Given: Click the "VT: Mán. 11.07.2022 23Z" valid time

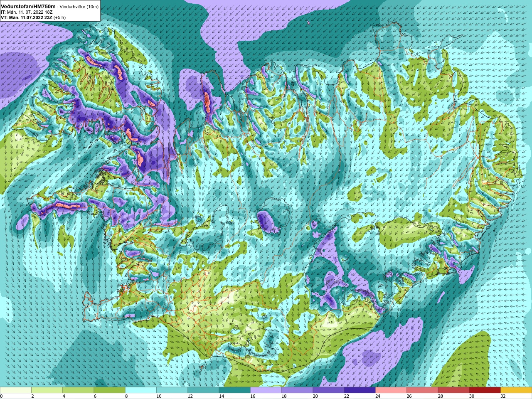Looking at the screenshot, I should 27,17.
